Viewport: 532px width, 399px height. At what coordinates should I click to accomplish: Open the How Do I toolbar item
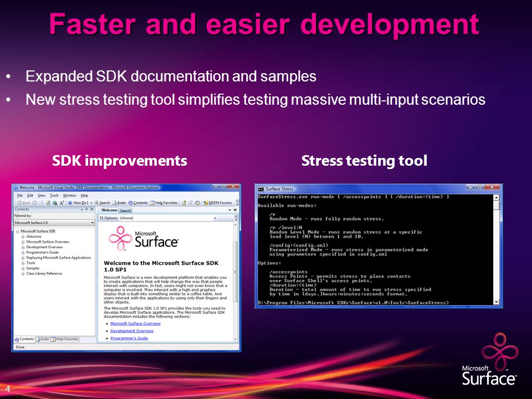[x=78, y=203]
